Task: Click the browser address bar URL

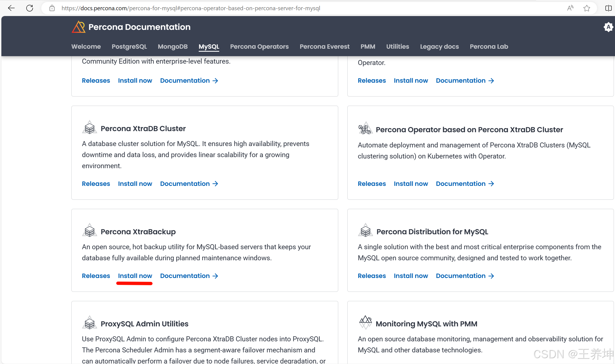Action: point(191,8)
